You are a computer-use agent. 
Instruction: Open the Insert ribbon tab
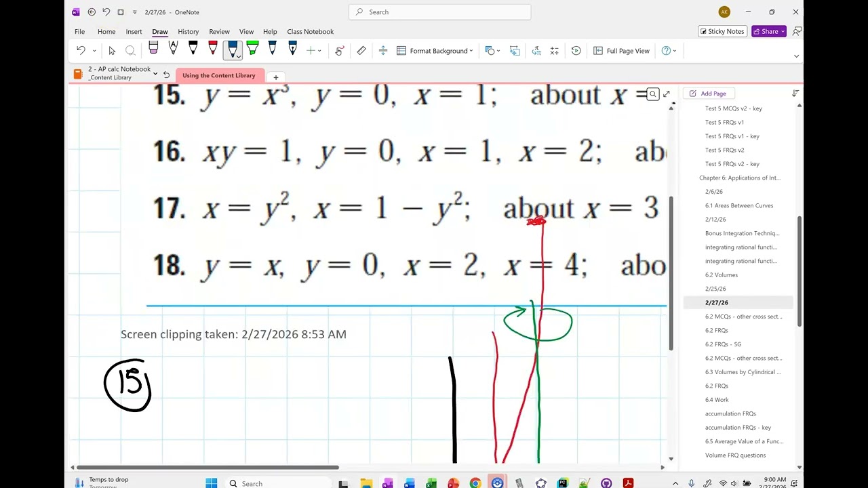pyautogui.click(x=134, y=32)
